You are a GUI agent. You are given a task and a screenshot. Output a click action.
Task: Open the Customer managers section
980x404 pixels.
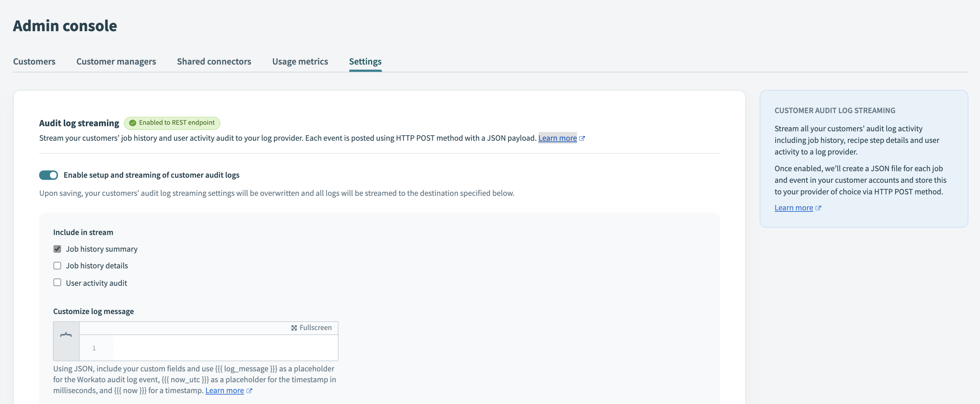click(x=116, y=61)
